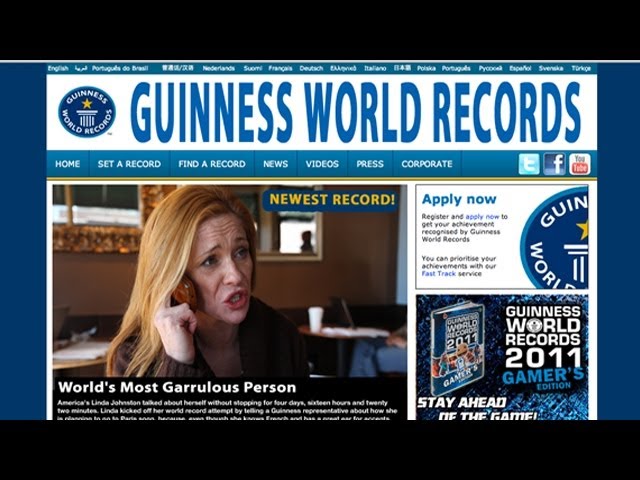640x480 pixels.
Task: Switch language to Türkçe
Action: coord(581,68)
